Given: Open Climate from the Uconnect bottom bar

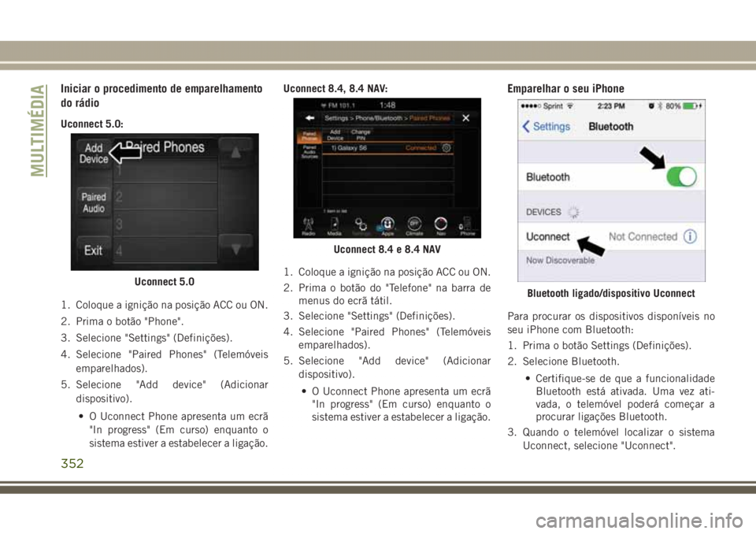Looking at the screenshot, I should 414,226.
